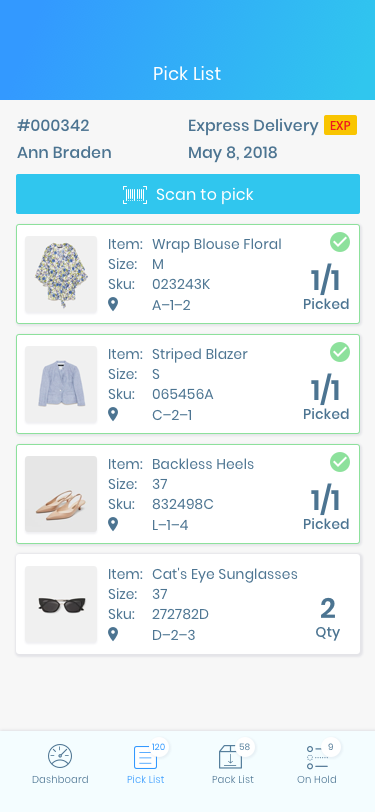
Task: Open the Backless Heels product image
Action: coord(61,494)
